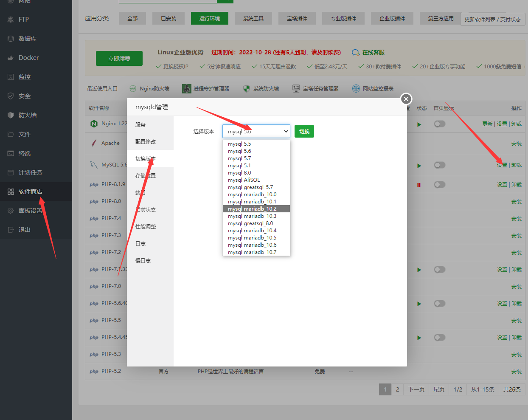Viewport: 528px width, 420px height.
Task: Open the 网站监控报表 shortcut icon
Action: pyautogui.click(x=356, y=88)
